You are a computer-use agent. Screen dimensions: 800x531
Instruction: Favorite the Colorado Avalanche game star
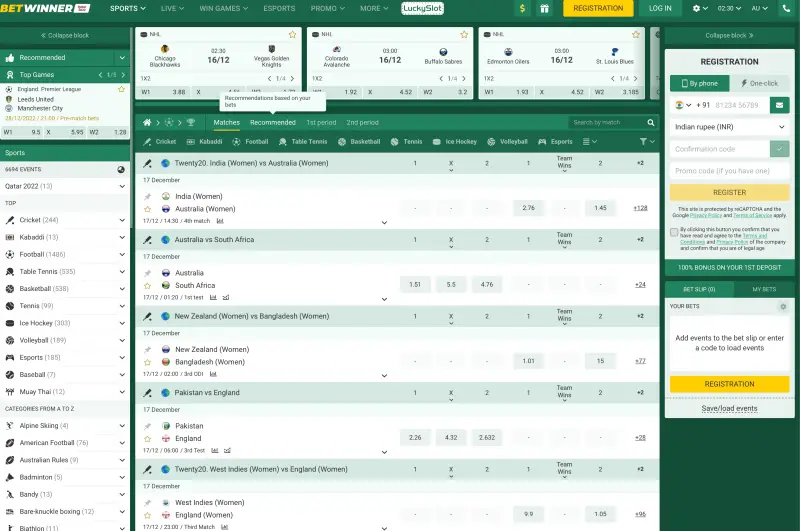464,35
